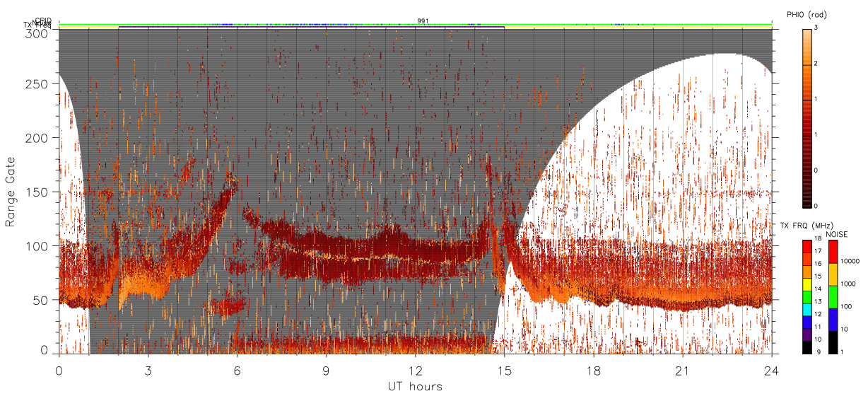868x401 pixels.
Task: Select the amber NOISE segment between 1000 and 10000
Action: pyautogui.click(x=835, y=274)
